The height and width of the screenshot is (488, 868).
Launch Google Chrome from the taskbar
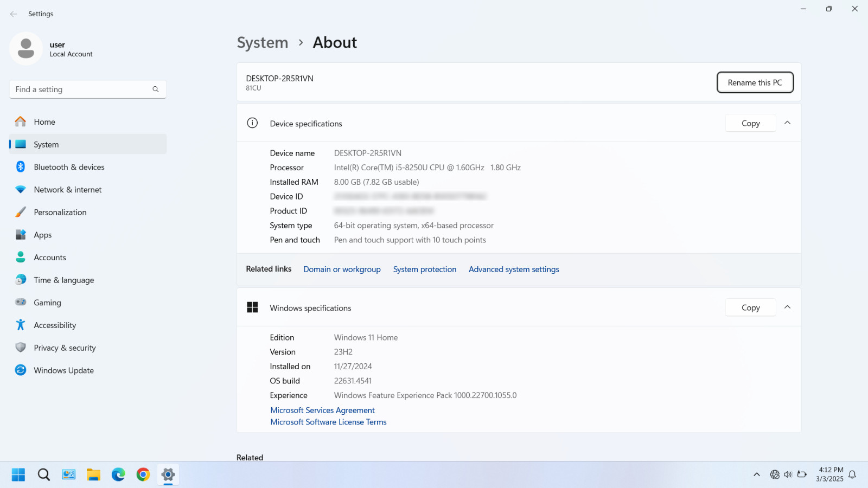[143, 475]
